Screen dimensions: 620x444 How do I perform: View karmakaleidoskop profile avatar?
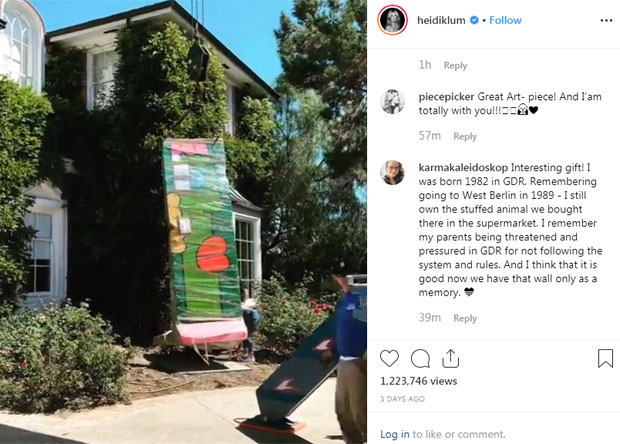click(392, 172)
